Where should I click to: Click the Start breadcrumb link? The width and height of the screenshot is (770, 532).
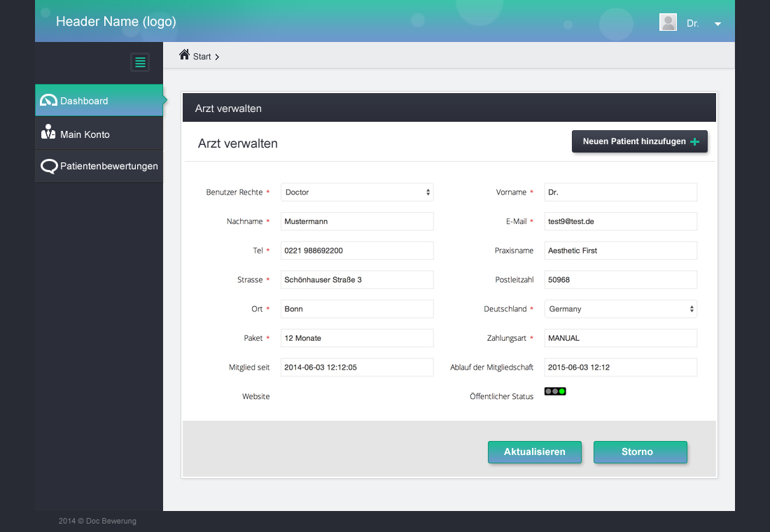202,57
